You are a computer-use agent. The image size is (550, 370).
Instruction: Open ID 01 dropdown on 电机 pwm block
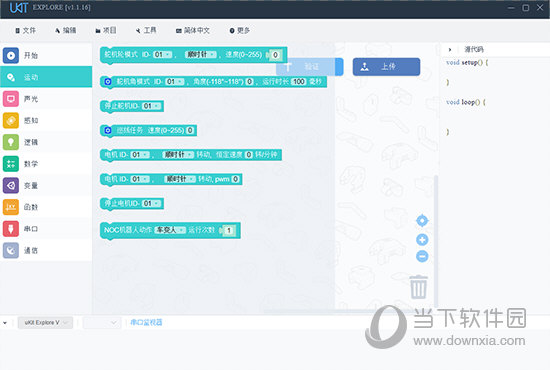point(140,179)
